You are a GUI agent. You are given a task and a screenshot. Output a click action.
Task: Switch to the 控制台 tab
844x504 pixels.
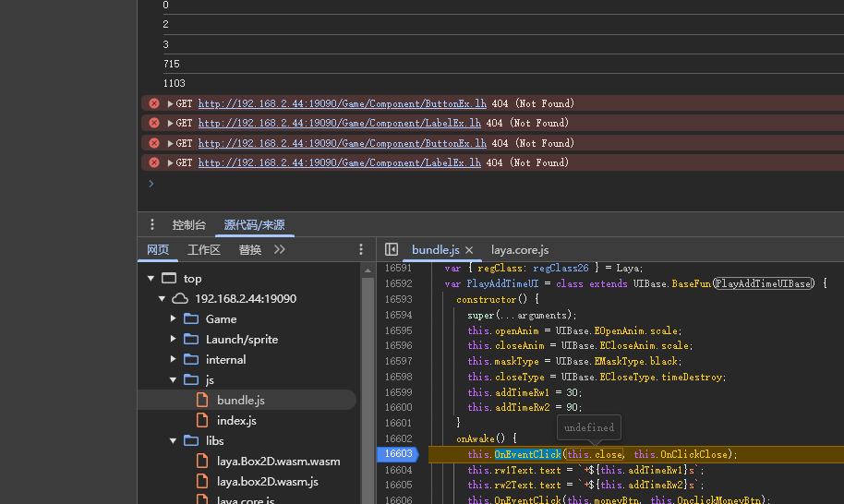click(188, 225)
